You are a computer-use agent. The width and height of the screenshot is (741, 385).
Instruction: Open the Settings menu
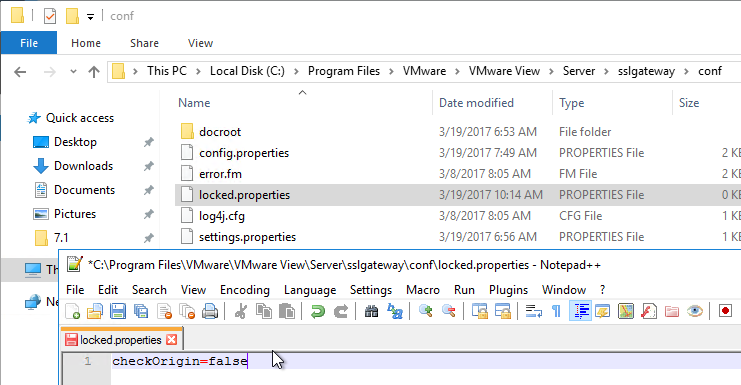[371, 290]
